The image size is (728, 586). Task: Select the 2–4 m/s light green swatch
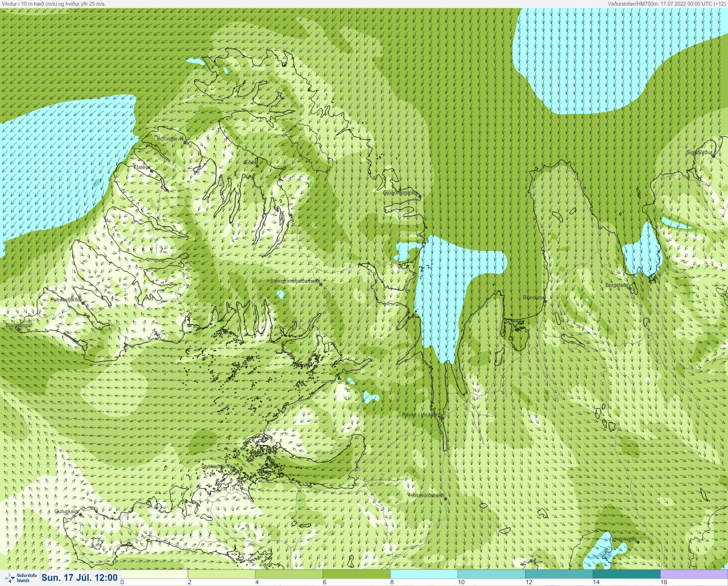222,574
